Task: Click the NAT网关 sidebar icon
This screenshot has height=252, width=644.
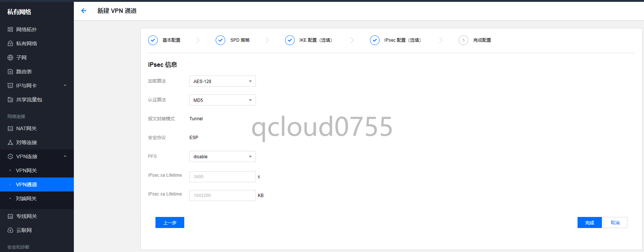Action: tap(10, 128)
